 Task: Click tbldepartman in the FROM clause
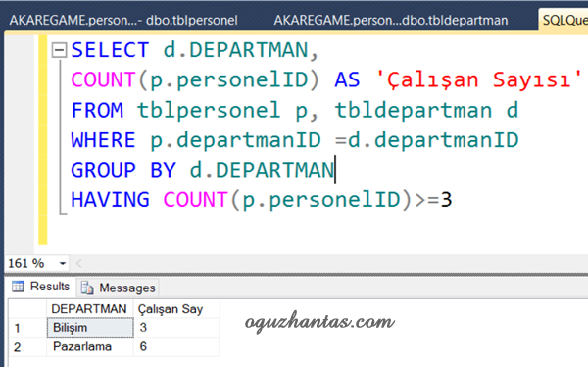tap(414, 111)
